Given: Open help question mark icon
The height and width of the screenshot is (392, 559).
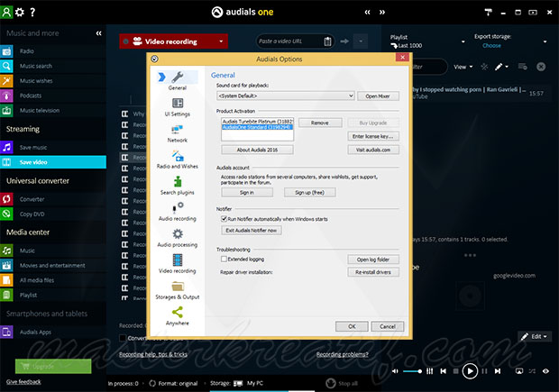Looking at the screenshot, I should pos(32,12).
